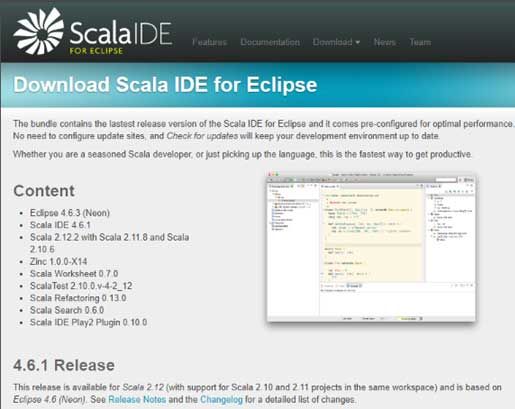The height and width of the screenshot is (409, 515).
Task: Open the News section
Action: pyautogui.click(x=384, y=42)
